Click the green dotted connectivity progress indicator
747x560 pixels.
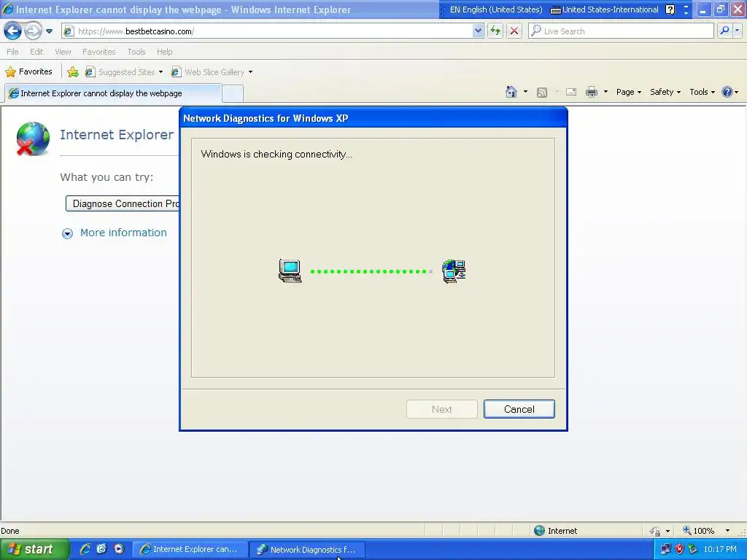[x=371, y=271]
